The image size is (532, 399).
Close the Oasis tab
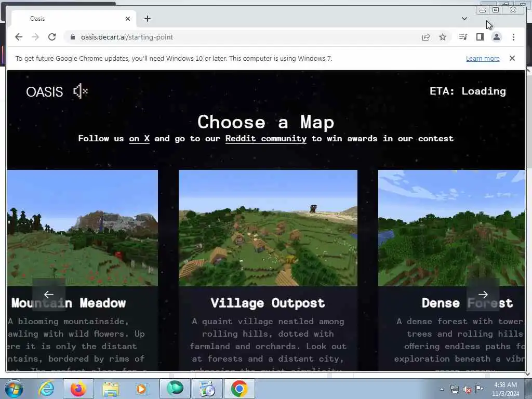pos(128,19)
